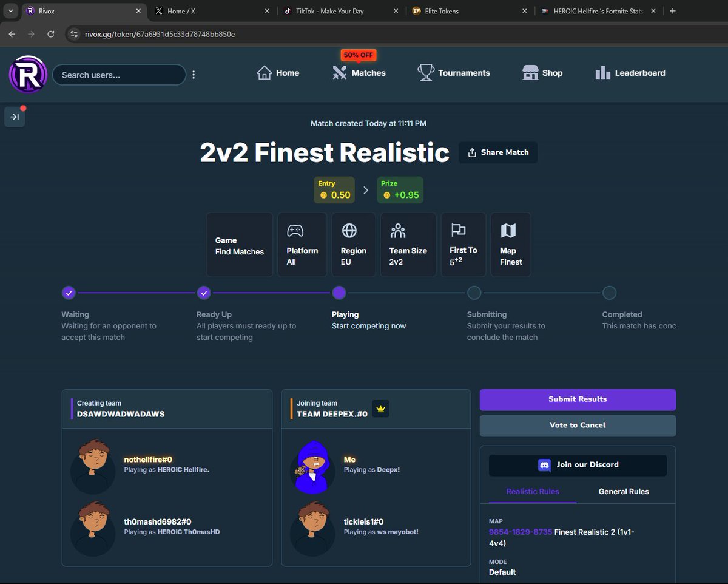Click the Game Find Matches card
This screenshot has width=728, height=584.
tap(240, 245)
